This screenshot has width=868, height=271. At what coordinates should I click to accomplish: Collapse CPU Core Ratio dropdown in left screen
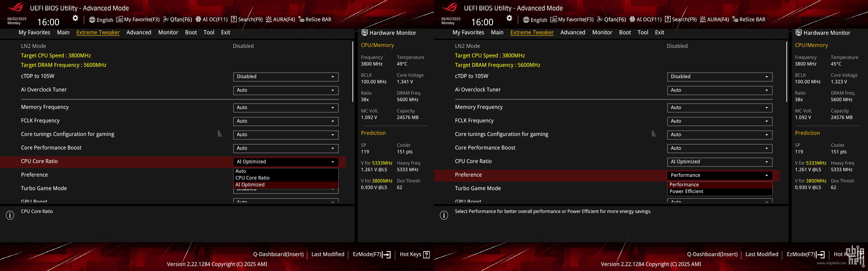[x=286, y=162]
